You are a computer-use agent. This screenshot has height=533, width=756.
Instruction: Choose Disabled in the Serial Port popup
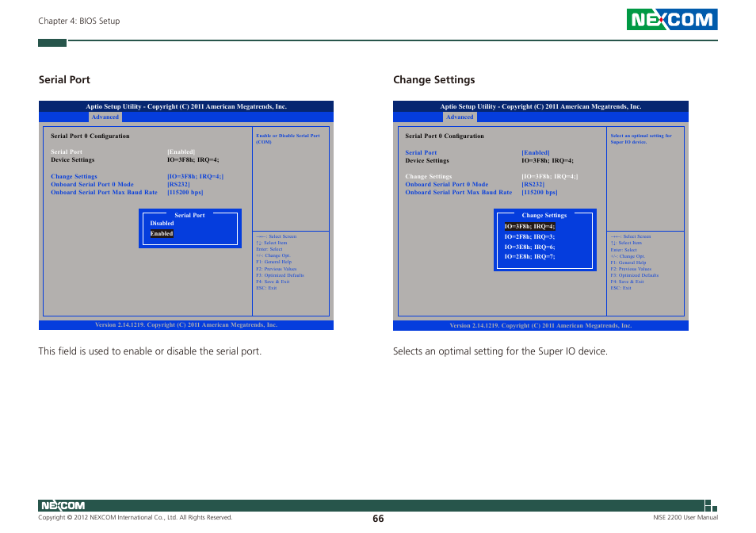pyautogui.click(x=162, y=224)
